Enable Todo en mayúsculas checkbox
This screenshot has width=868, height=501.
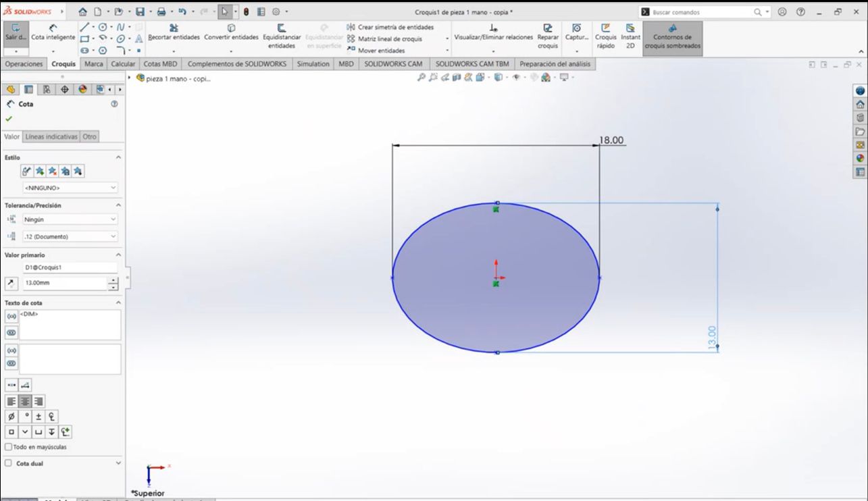point(8,447)
